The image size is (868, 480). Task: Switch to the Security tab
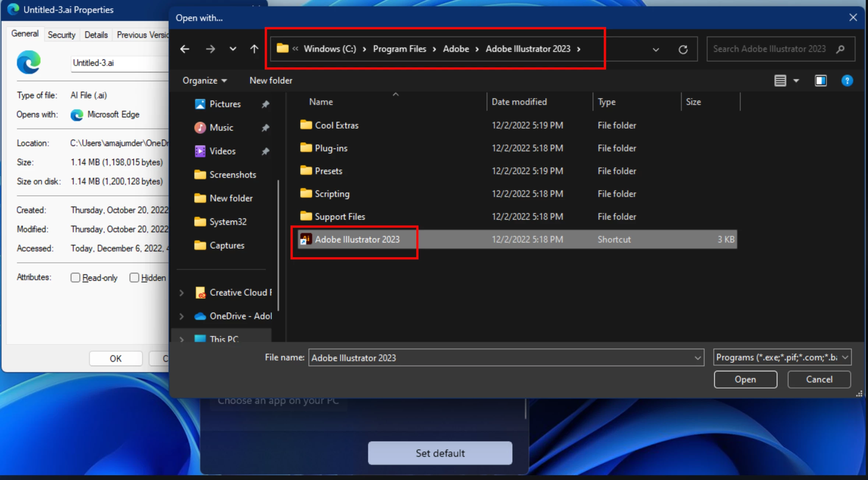point(61,35)
